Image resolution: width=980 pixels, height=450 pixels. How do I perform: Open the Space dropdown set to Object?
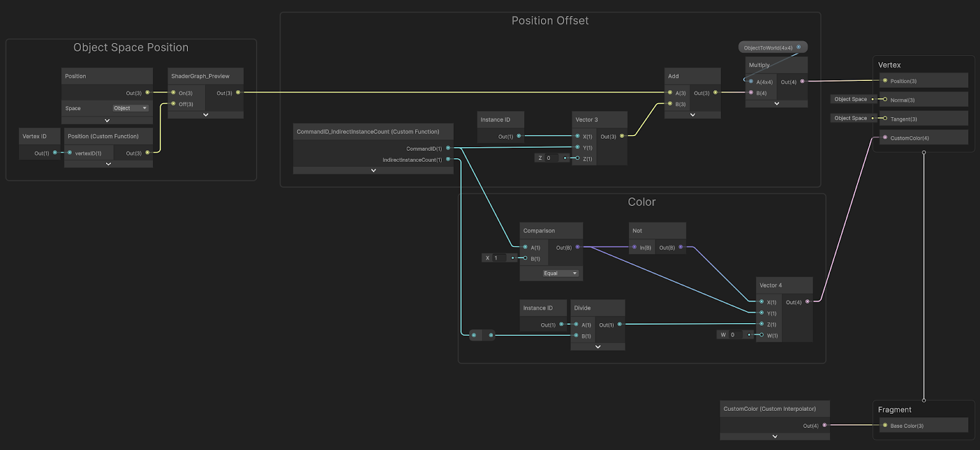130,108
